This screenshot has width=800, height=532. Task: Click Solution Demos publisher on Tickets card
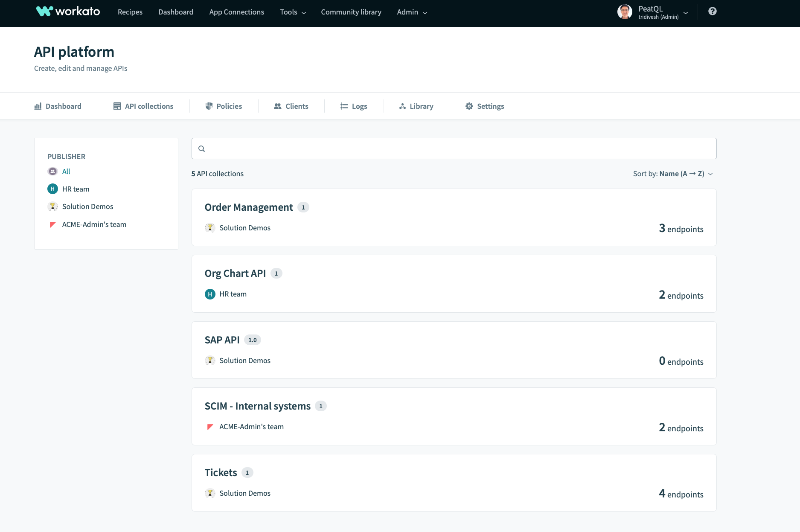245,493
